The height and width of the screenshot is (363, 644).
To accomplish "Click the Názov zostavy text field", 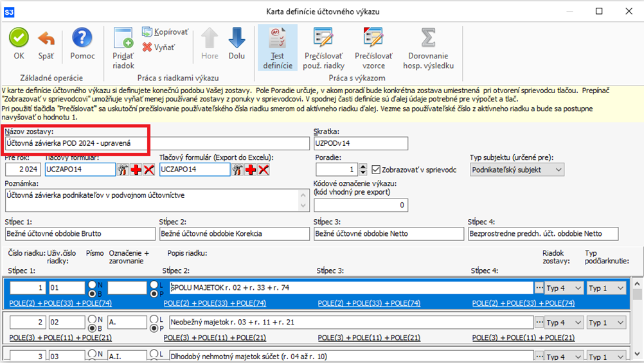I will (x=157, y=143).
